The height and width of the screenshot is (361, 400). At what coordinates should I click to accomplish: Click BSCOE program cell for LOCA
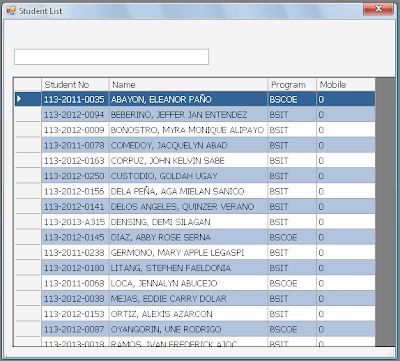point(292,283)
